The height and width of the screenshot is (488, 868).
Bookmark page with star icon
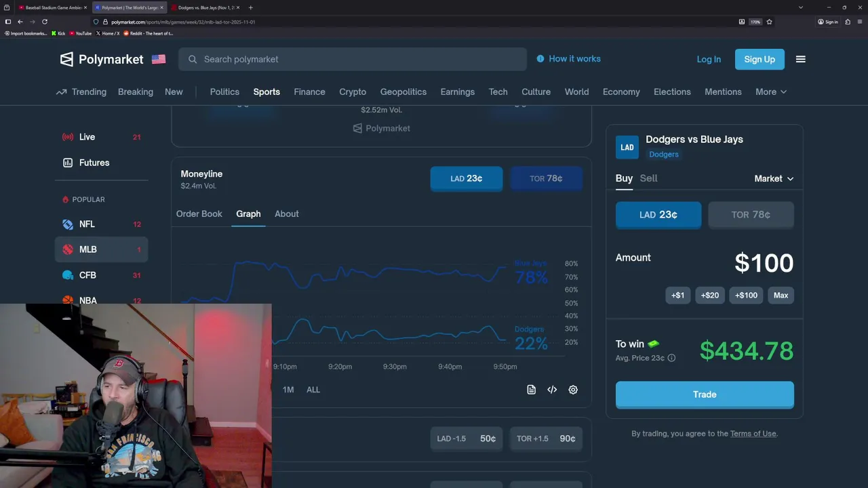click(769, 22)
